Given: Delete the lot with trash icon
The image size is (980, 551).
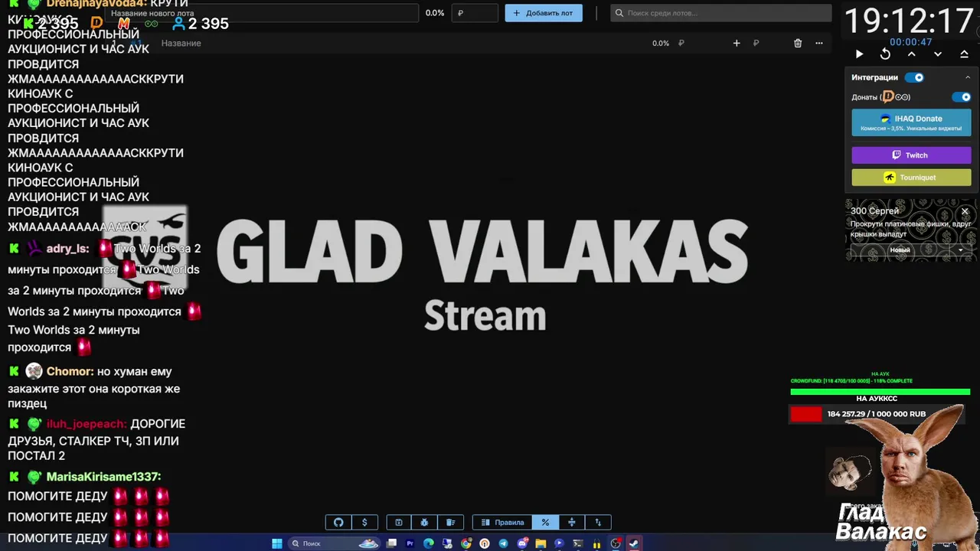Looking at the screenshot, I should [798, 44].
